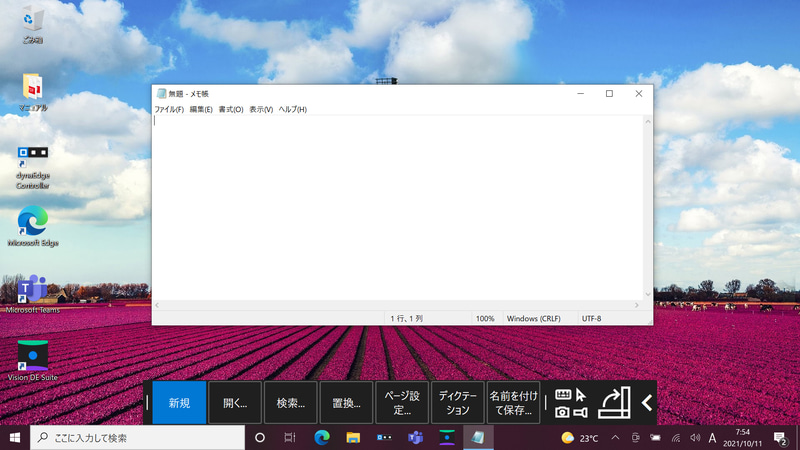Click the 検索... button

[290, 403]
